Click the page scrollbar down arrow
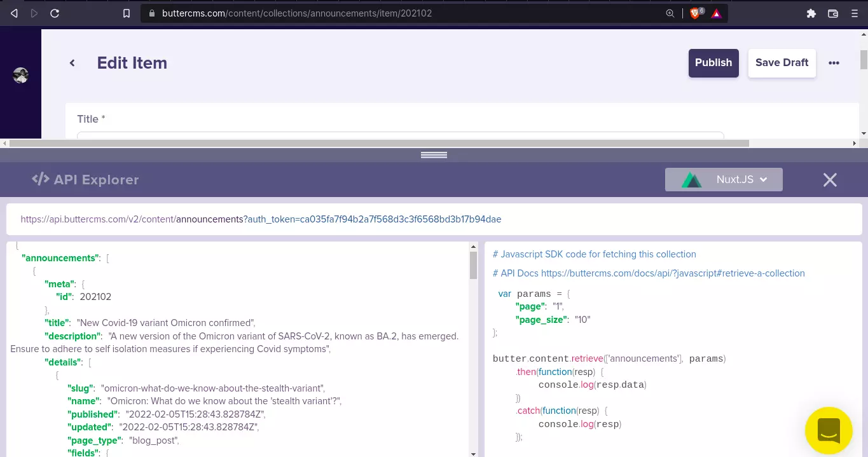 click(x=864, y=133)
